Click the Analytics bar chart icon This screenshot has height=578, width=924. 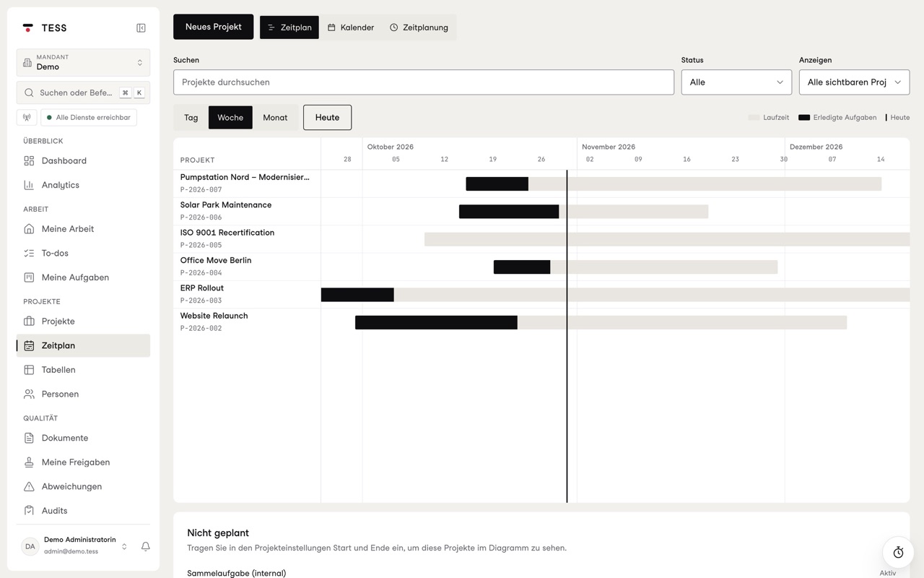point(29,185)
